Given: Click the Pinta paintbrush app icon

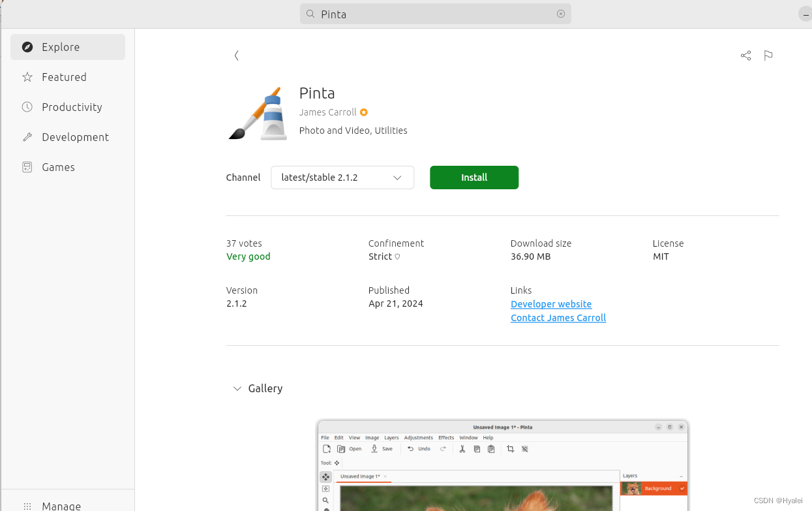Looking at the screenshot, I should 258,114.
